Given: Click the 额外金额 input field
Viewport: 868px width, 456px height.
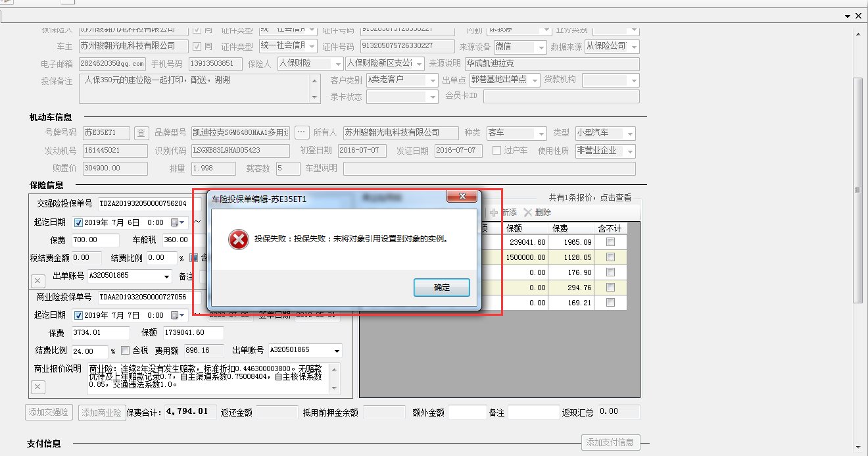Looking at the screenshot, I should coord(467,413).
